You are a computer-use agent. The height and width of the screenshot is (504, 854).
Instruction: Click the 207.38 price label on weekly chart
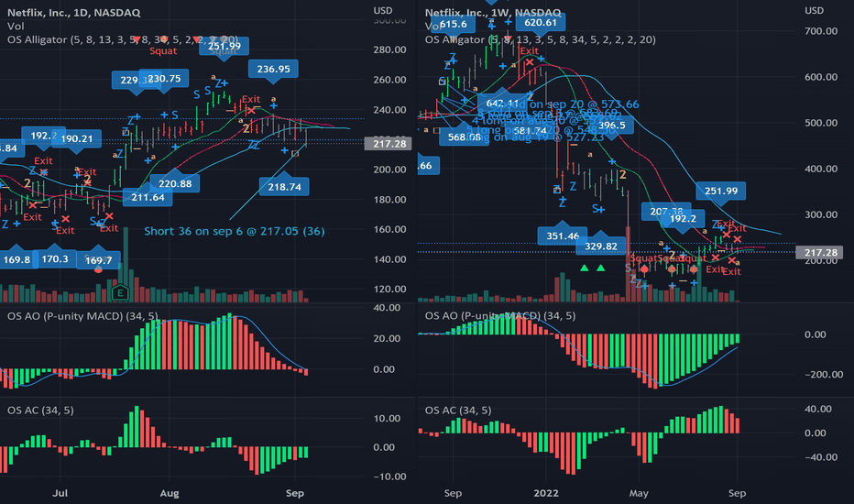666,212
